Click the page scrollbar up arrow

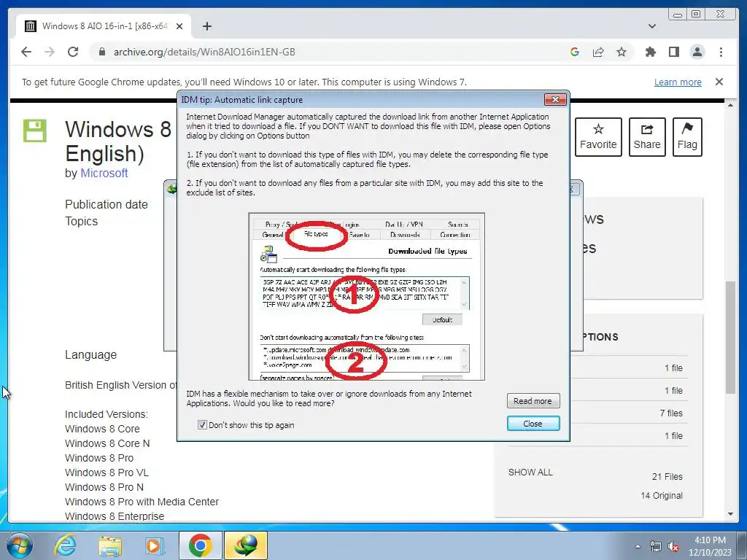[730, 105]
